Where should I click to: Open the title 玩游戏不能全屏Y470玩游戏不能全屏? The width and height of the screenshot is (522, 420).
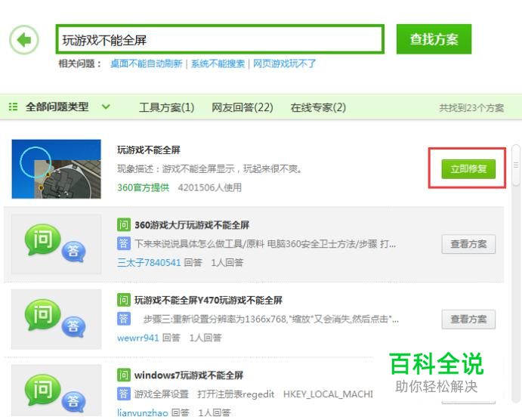click(x=208, y=301)
